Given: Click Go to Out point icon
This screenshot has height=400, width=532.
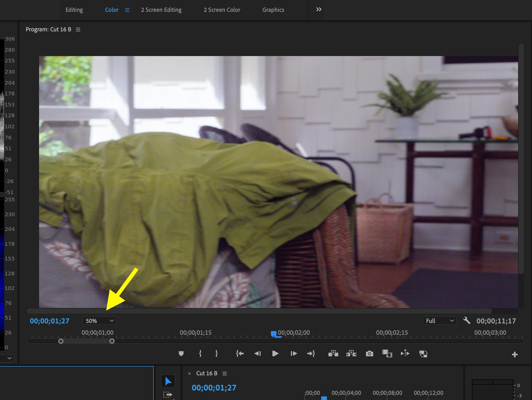Looking at the screenshot, I should (x=311, y=354).
